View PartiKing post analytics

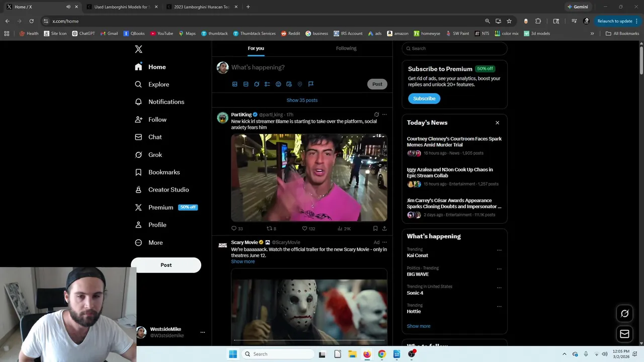344,228
